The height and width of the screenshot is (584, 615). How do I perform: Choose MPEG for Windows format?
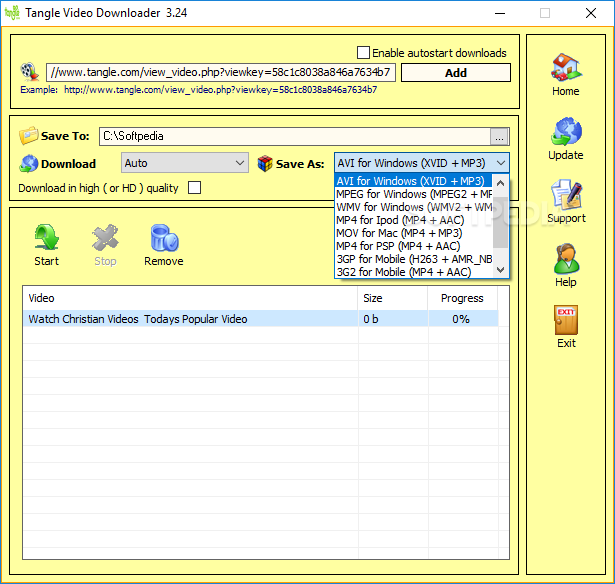[x=414, y=194]
